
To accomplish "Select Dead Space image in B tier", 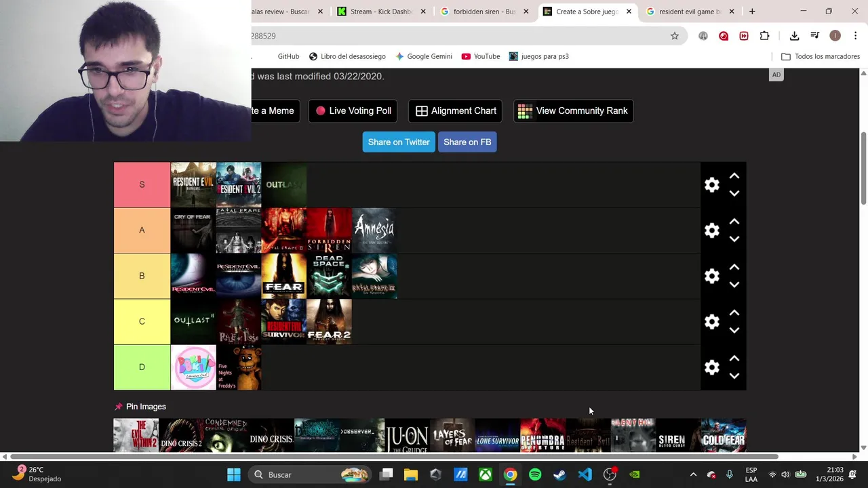I will pyautogui.click(x=329, y=276).
